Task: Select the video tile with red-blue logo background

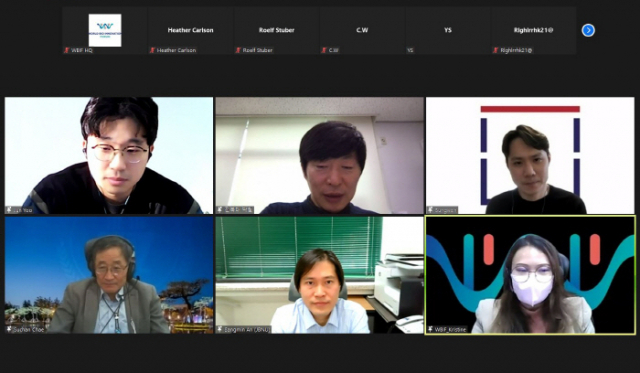Action: click(x=530, y=155)
